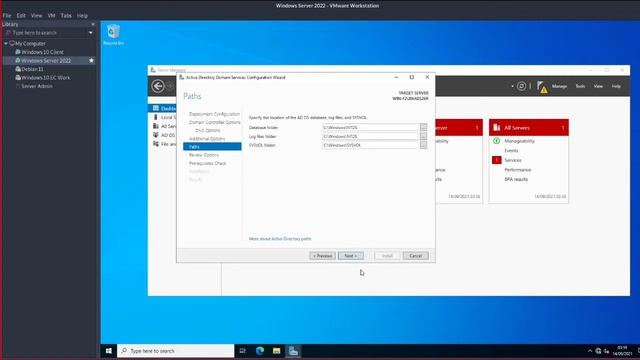Click the Next button in the wizard
The image size is (640, 360).
click(x=351, y=256)
